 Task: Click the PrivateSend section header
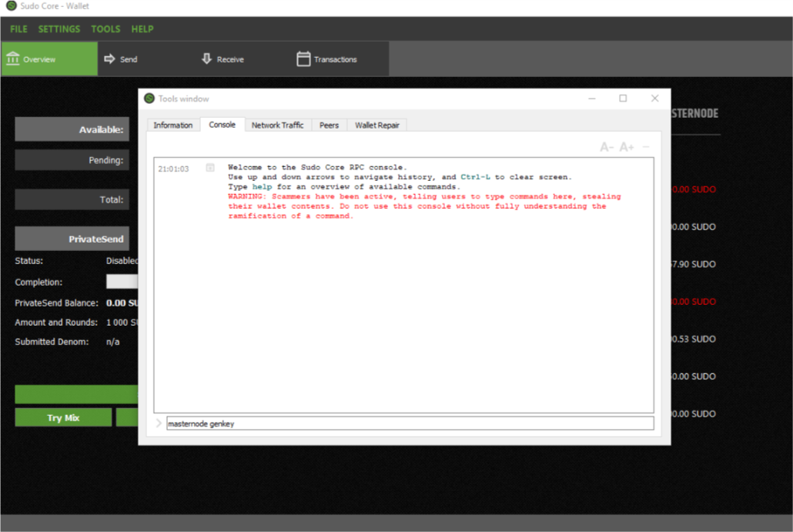(x=72, y=239)
